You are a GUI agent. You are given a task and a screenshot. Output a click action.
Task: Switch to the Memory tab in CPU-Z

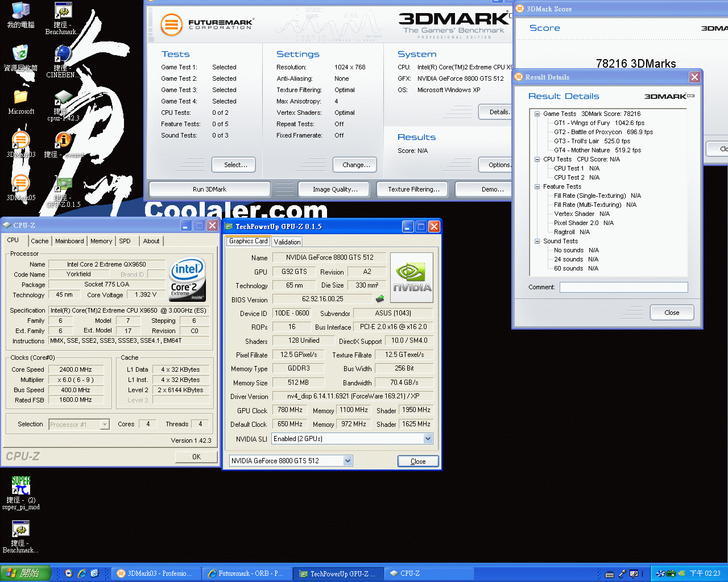[101, 241]
